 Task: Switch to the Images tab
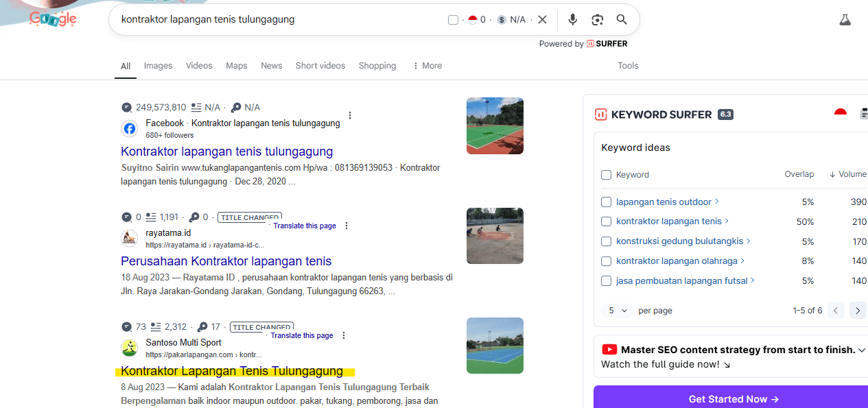click(158, 66)
